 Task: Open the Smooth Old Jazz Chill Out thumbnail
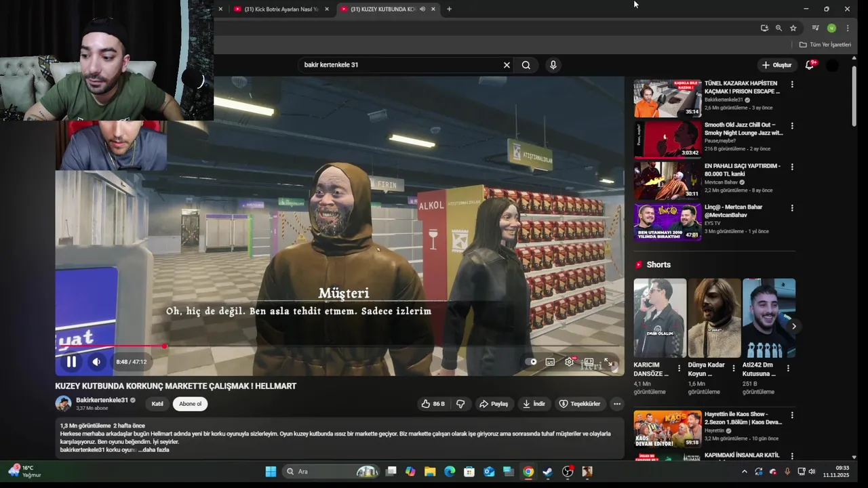(x=667, y=140)
